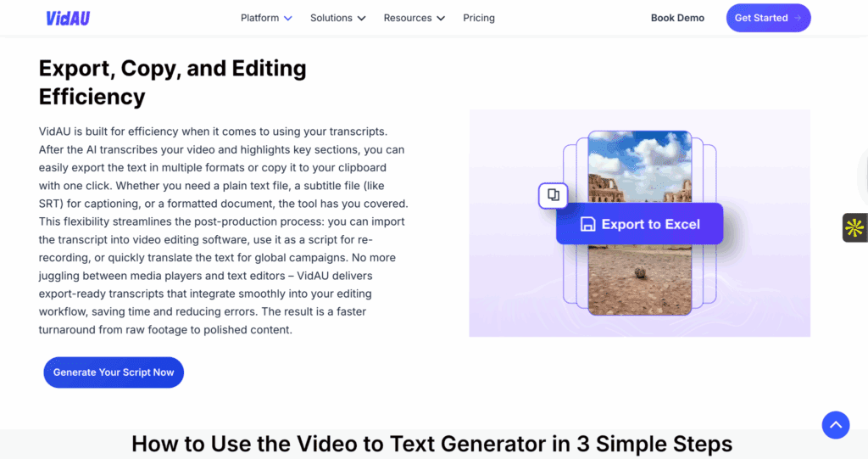The width and height of the screenshot is (868, 459).
Task: Click the Export, Copy, and Editing Efficiency heading
Action: (x=173, y=82)
